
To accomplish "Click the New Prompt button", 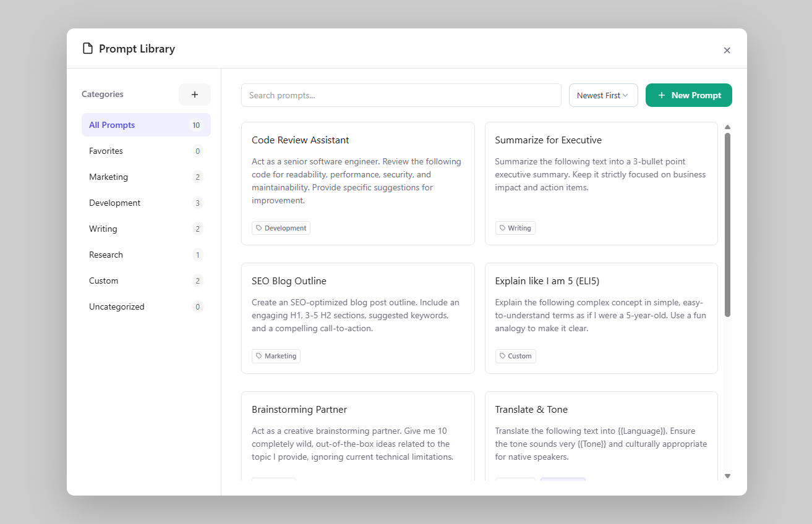I will pos(689,95).
